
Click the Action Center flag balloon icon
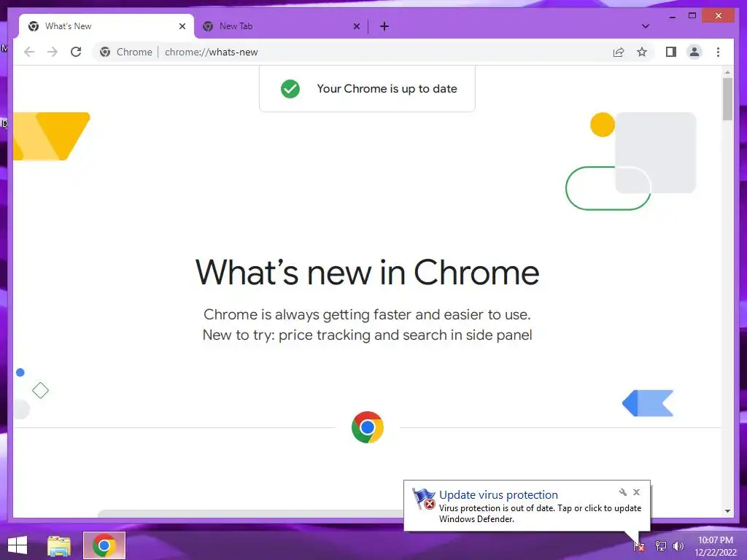point(424,499)
